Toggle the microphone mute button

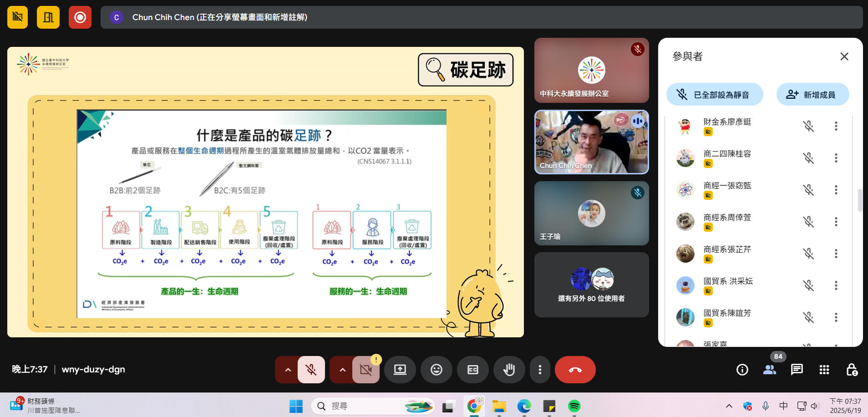(x=311, y=370)
